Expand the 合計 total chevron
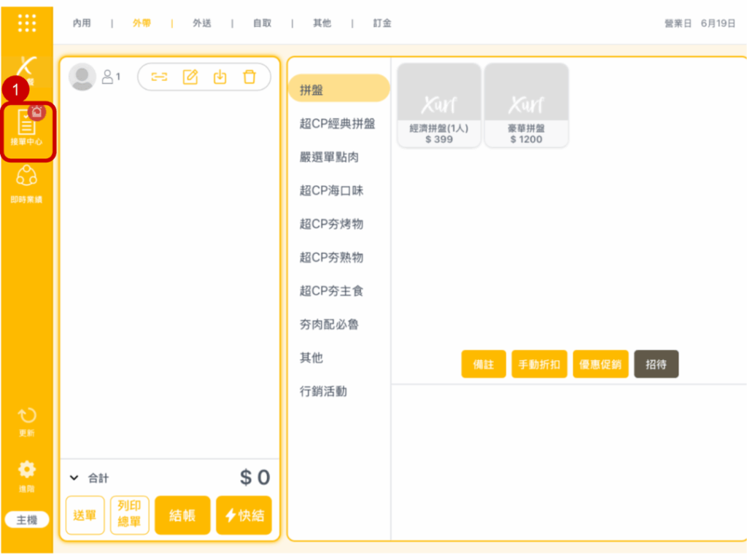 tap(74, 478)
